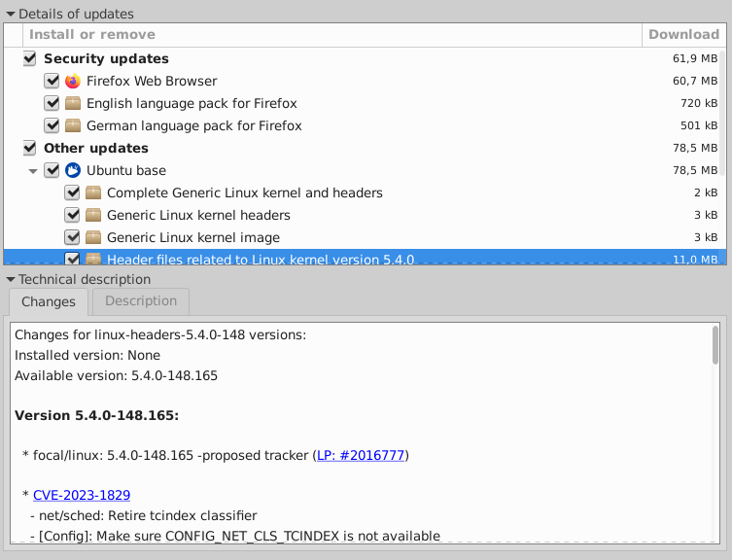Open the CVE-2023-1829 link
This screenshot has height=560, width=732.
coord(82,495)
